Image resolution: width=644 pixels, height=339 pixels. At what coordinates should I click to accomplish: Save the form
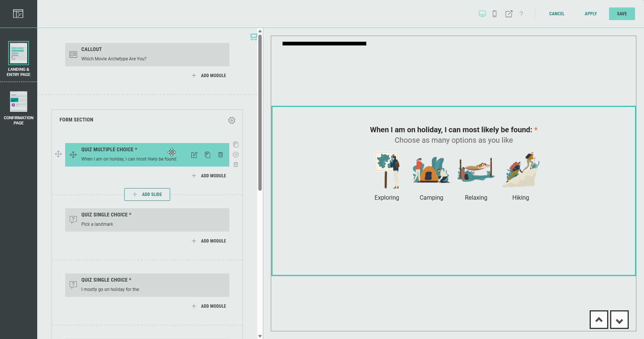pos(622,14)
